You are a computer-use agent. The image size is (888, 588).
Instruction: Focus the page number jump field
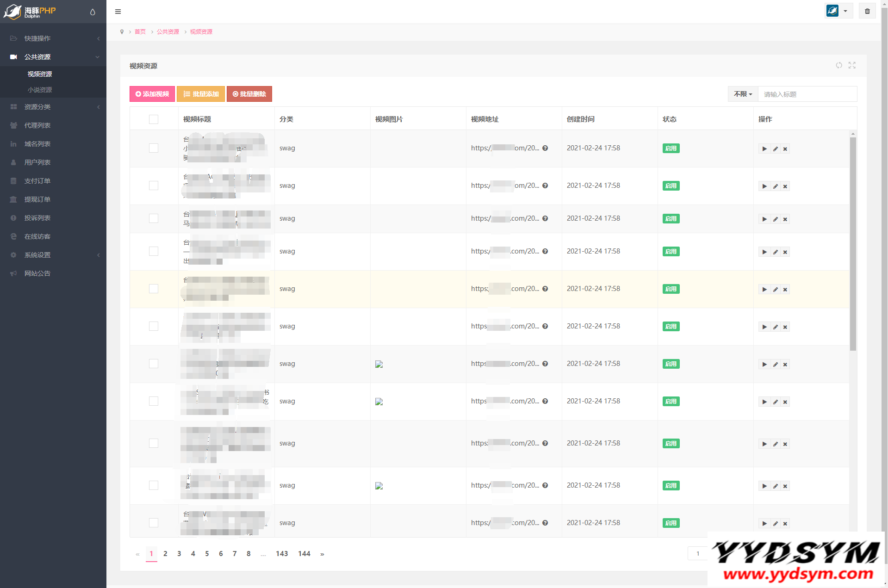click(698, 553)
